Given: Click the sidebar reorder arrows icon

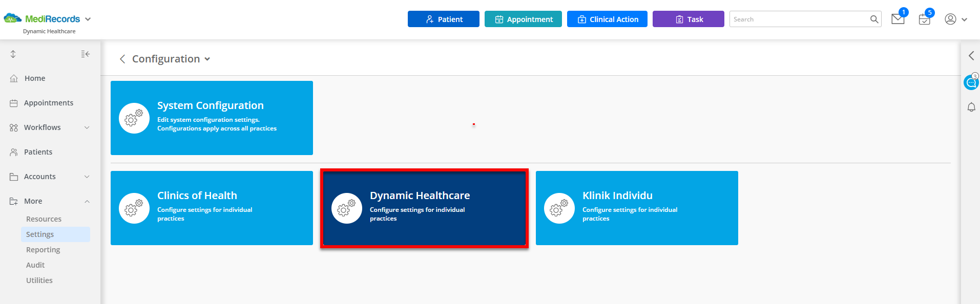Looking at the screenshot, I should [x=13, y=54].
